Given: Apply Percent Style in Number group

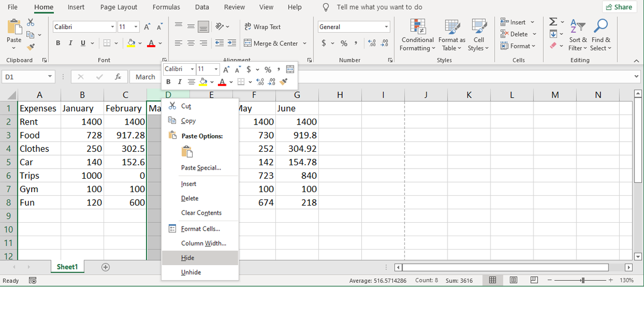Looking at the screenshot, I should point(344,43).
